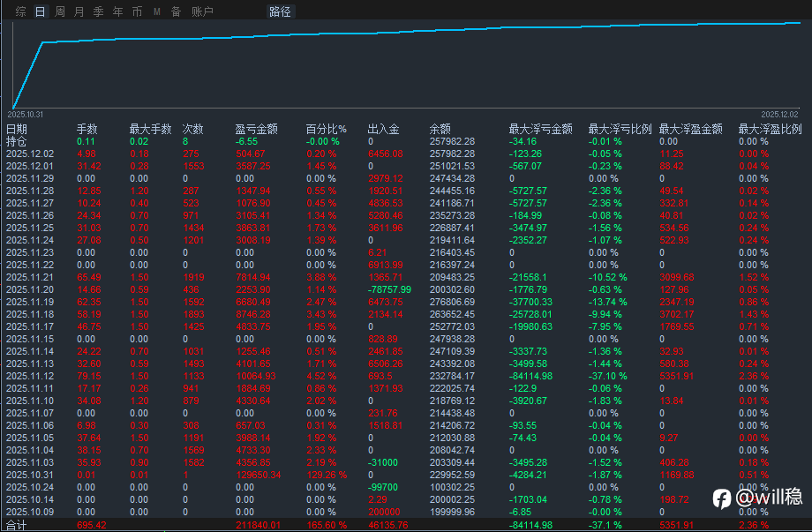Click the total lots value 695.42

tap(92, 525)
